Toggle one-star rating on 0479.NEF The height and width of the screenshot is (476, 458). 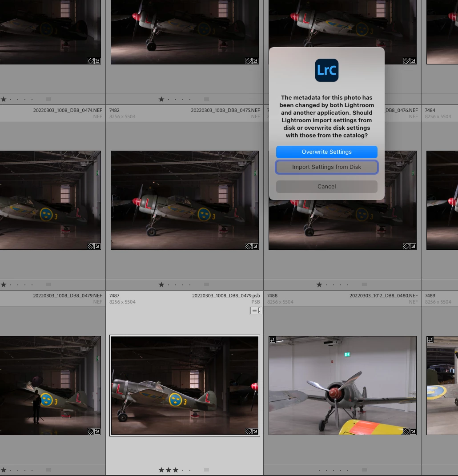4,470
